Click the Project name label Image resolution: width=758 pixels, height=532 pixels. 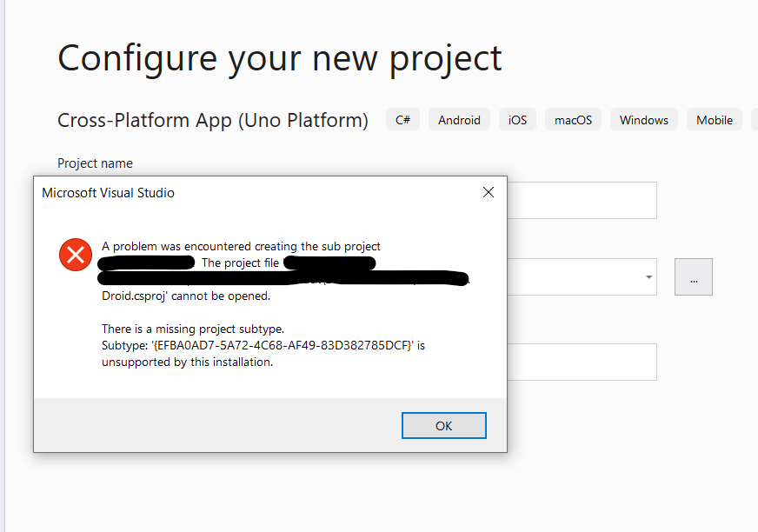(95, 163)
